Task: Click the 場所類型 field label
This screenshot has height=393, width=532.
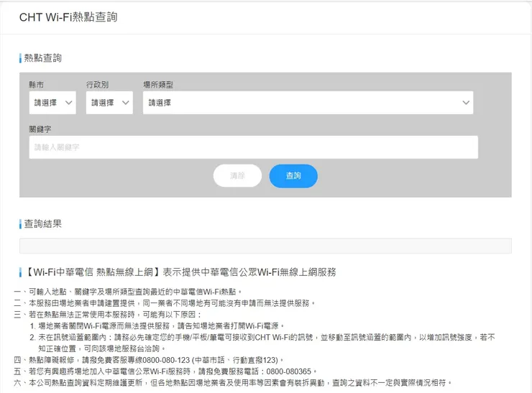Action: tap(158, 85)
